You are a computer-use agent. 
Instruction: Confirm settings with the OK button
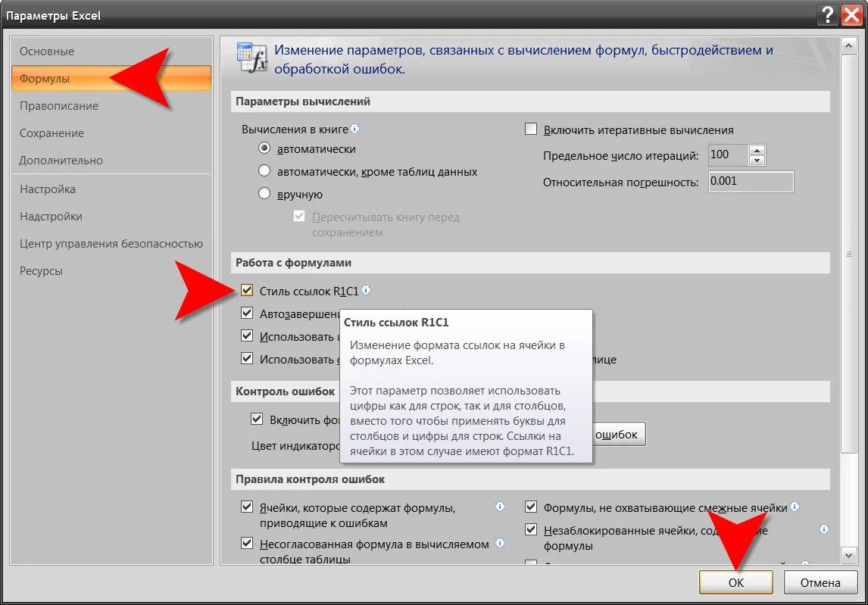click(x=735, y=582)
